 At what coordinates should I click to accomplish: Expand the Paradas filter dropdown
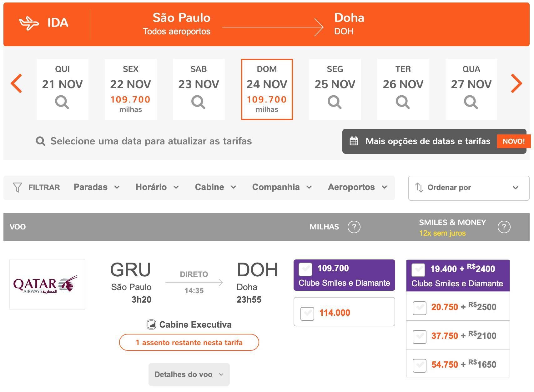[x=97, y=187]
